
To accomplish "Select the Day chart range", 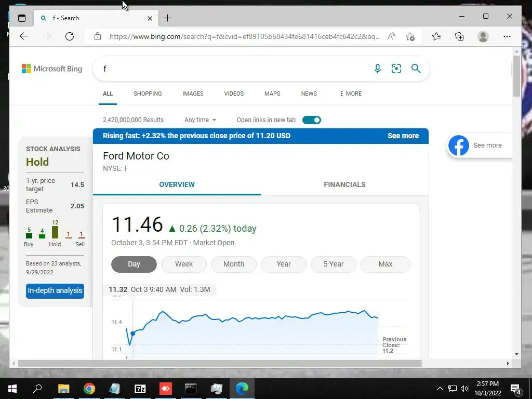I will 134,264.
